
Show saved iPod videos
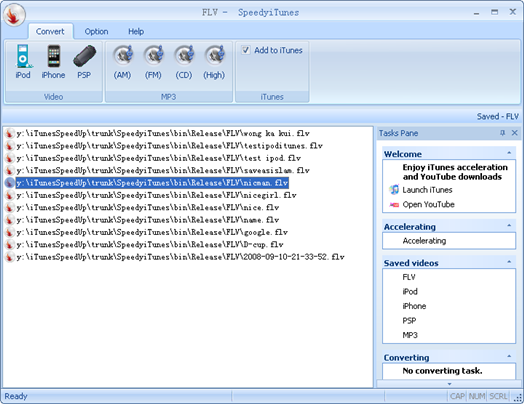pos(410,292)
